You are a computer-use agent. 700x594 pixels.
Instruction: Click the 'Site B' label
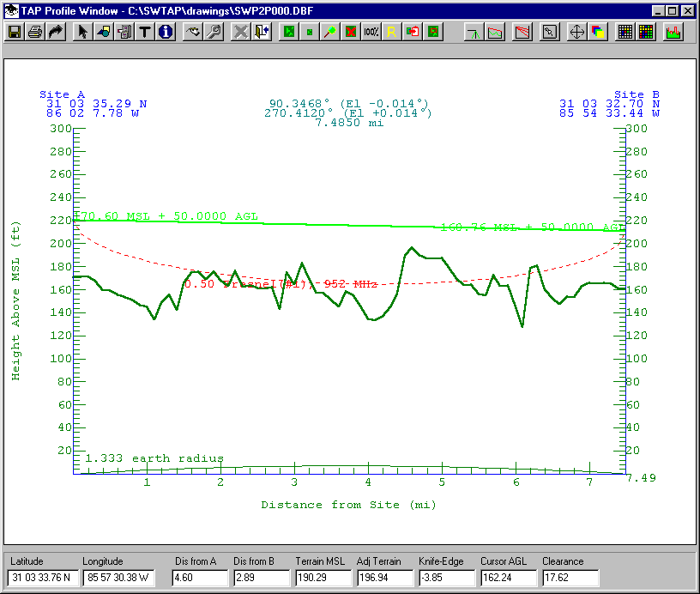pos(637,94)
